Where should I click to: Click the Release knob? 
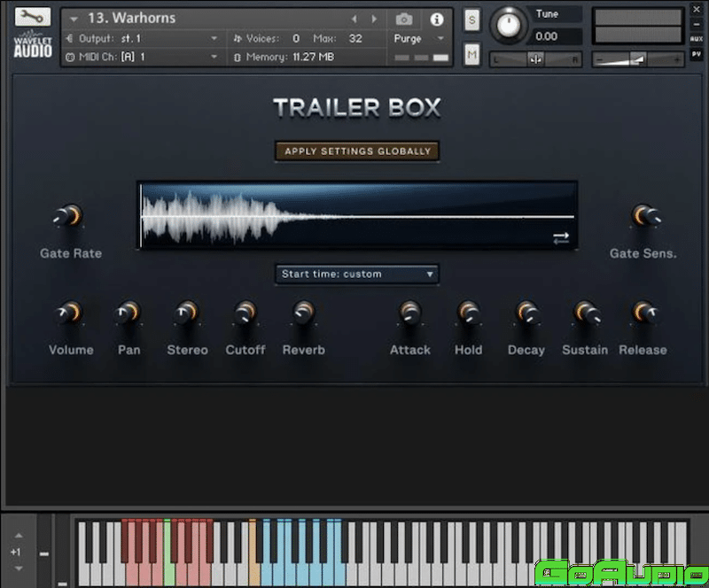643,313
